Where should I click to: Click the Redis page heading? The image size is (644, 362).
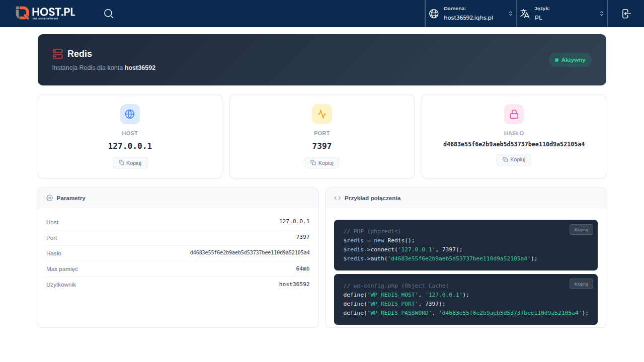(x=79, y=54)
